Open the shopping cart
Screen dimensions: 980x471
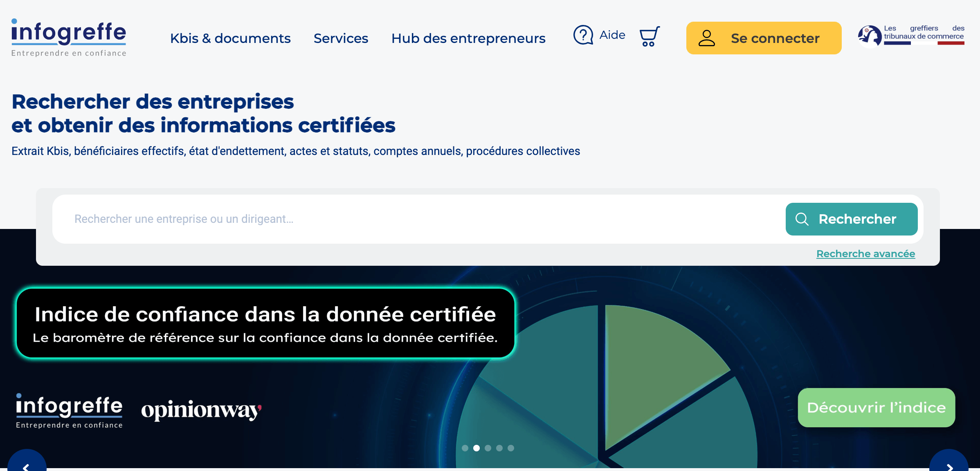click(649, 36)
